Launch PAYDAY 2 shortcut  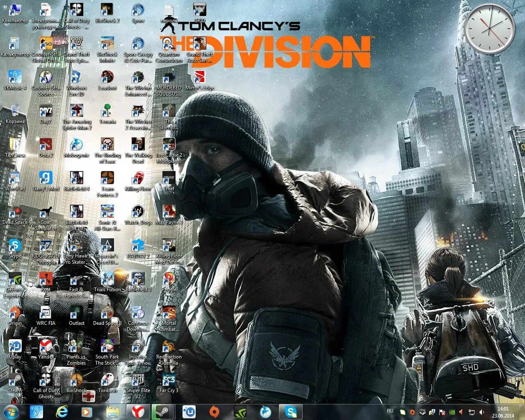[138, 249]
